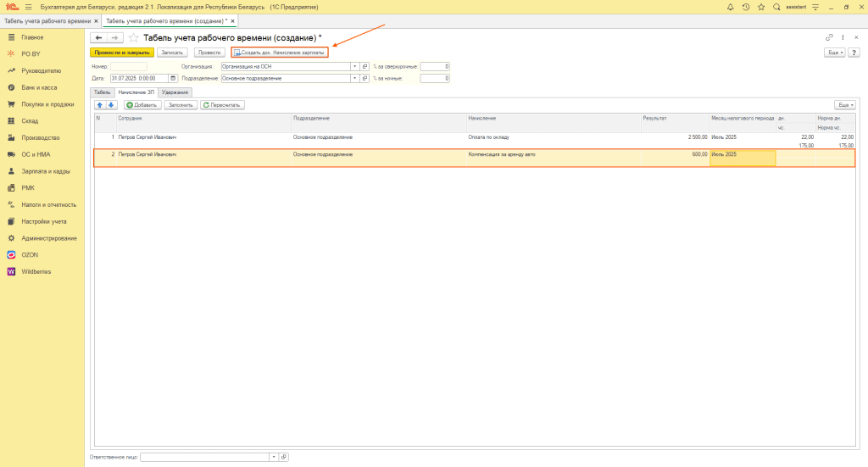Open the Ответственное лицо record details icon
Image resolution: width=868 pixels, height=467 pixels.
point(284,457)
